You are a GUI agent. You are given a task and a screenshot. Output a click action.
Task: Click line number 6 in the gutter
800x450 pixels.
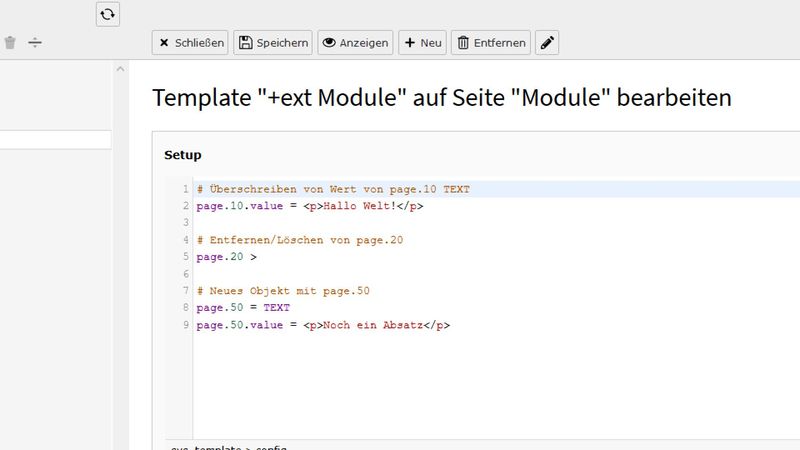click(185, 274)
